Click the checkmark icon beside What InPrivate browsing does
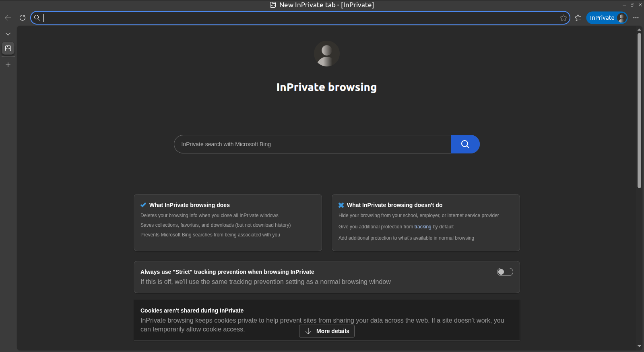This screenshot has height=352, width=644. [143, 205]
